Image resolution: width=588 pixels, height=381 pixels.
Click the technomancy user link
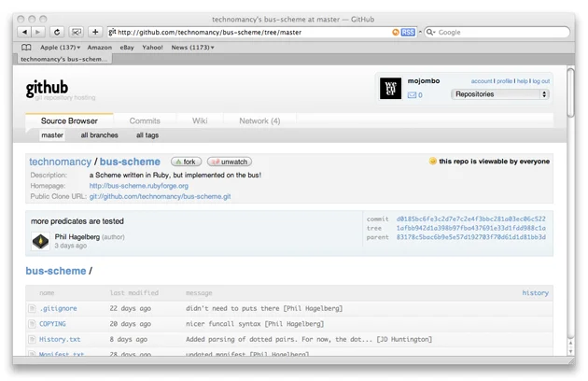click(x=61, y=162)
